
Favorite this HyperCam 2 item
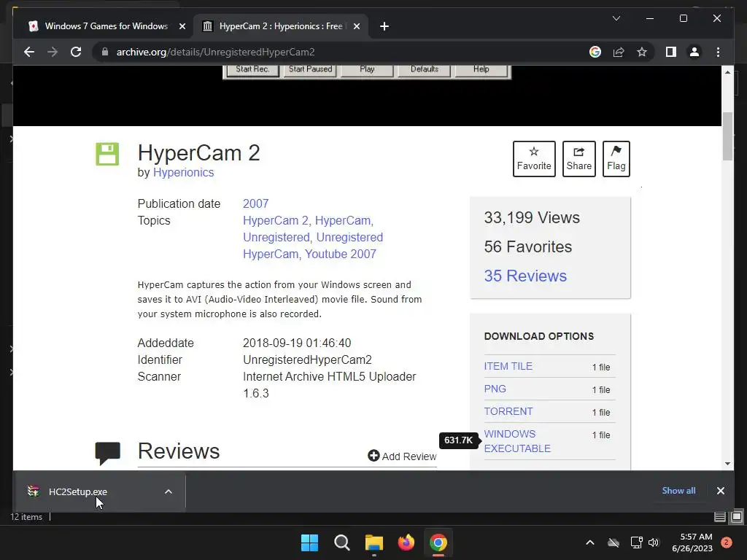(x=534, y=158)
